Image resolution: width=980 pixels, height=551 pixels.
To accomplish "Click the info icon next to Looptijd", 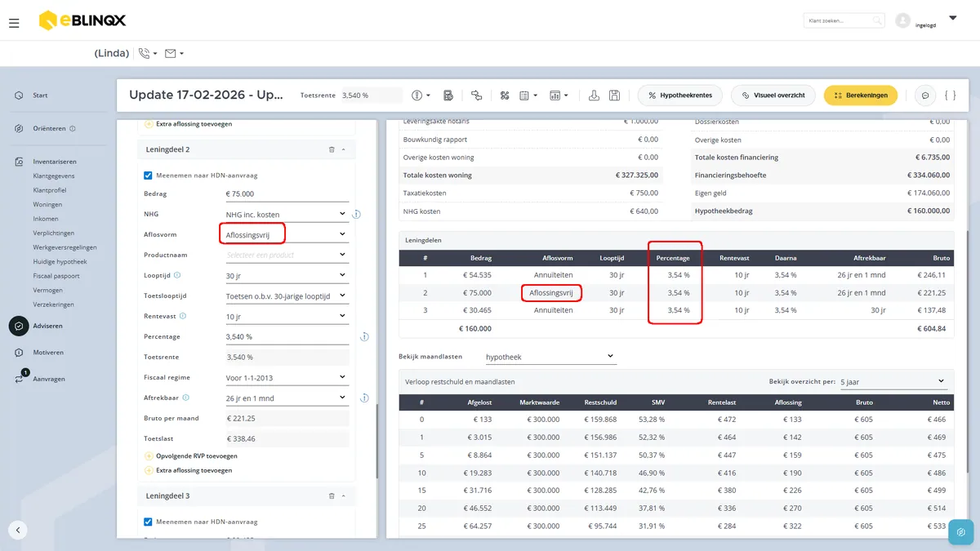I will pyautogui.click(x=177, y=276).
